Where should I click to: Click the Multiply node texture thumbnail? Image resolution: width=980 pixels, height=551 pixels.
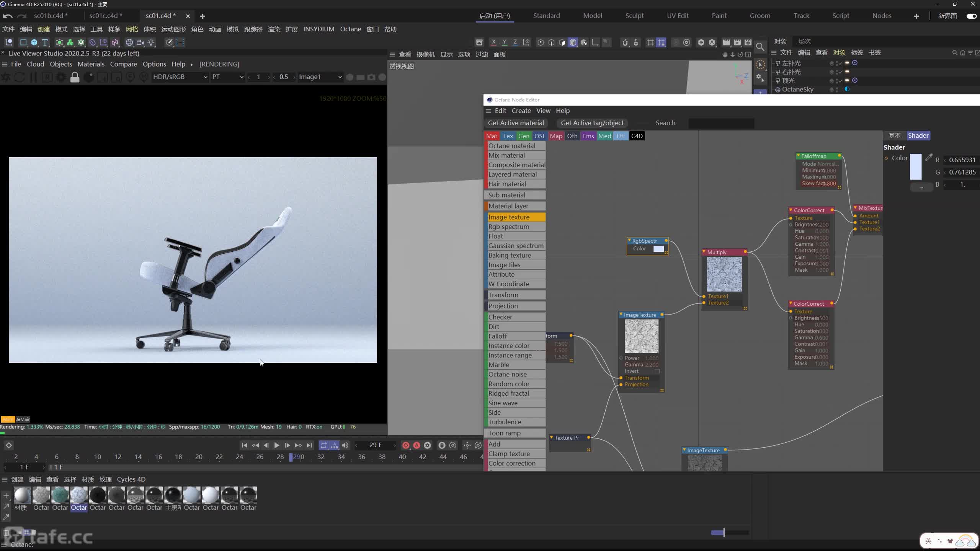point(724,274)
